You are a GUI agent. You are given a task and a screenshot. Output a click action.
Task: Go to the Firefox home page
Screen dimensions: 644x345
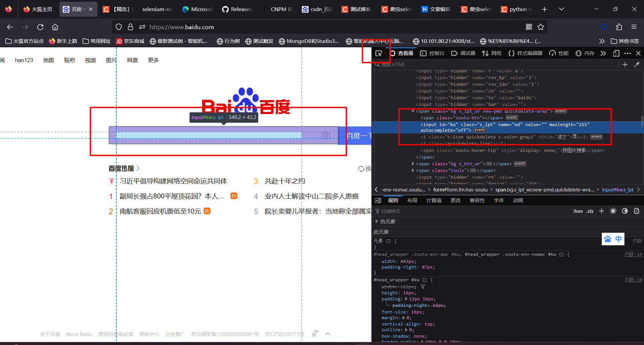(x=55, y=27)
